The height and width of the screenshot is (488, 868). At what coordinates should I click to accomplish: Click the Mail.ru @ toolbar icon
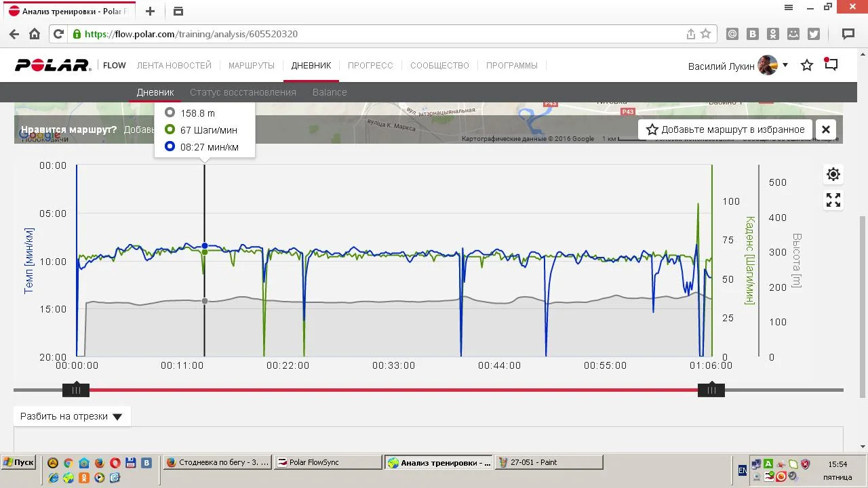coord(732,34)
